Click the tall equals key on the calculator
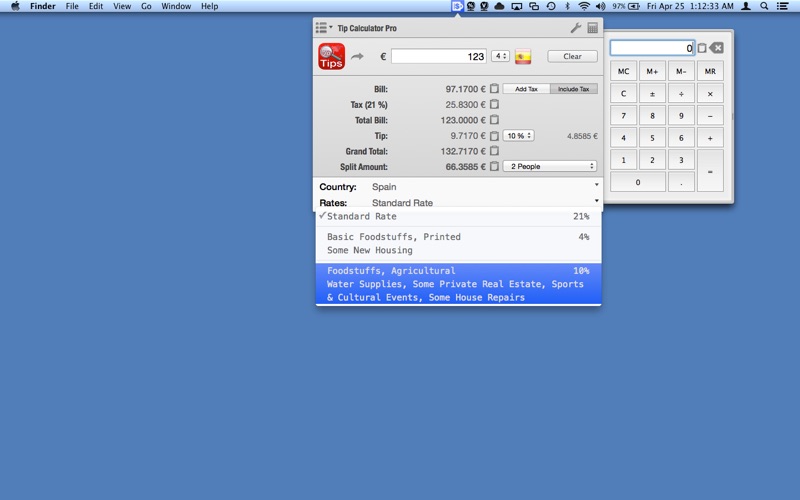The width and height of the screenshot is (800, 500). coord(710,171)
